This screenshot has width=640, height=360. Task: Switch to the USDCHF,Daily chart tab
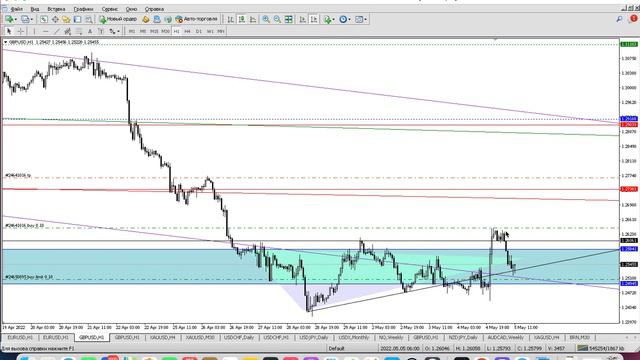(x=239, y=338)
